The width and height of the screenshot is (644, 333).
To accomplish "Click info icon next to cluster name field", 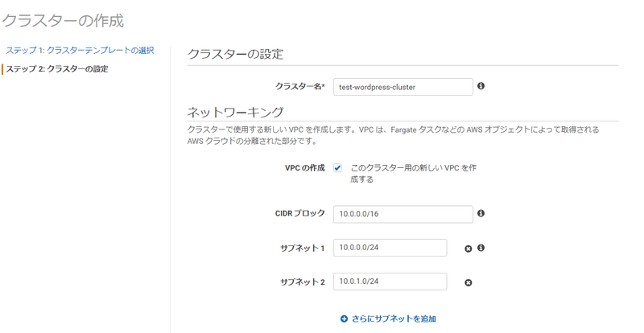I will [x=481, y=86].
